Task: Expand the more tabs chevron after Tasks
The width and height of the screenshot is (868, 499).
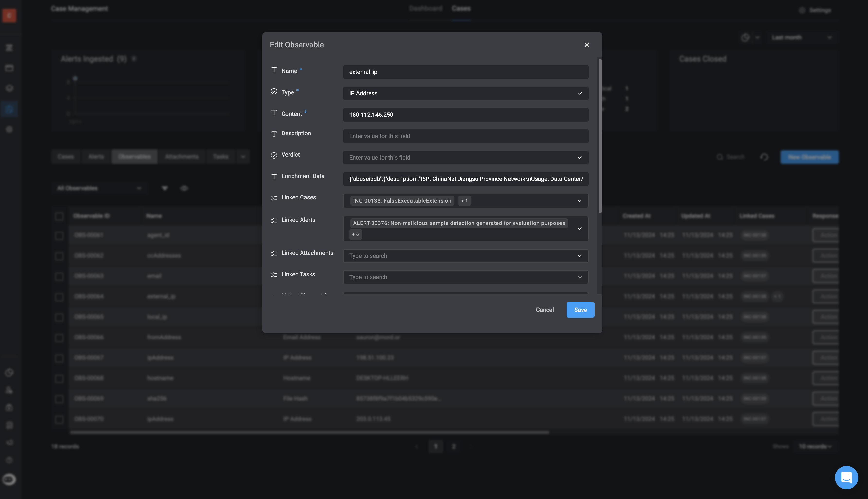Action: (x=243, y=157)
